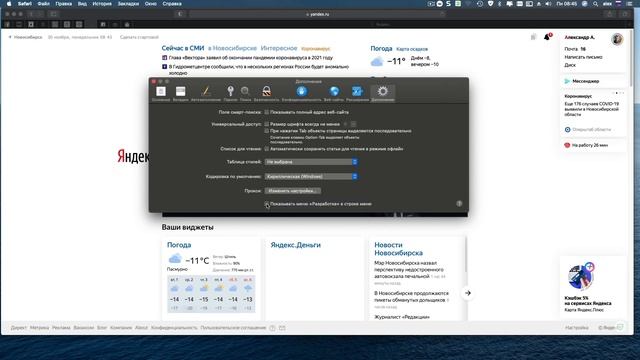Viewport: 640px width, 360px height.
Task: Open the Поиск magnifier tab
Action: 245,93
